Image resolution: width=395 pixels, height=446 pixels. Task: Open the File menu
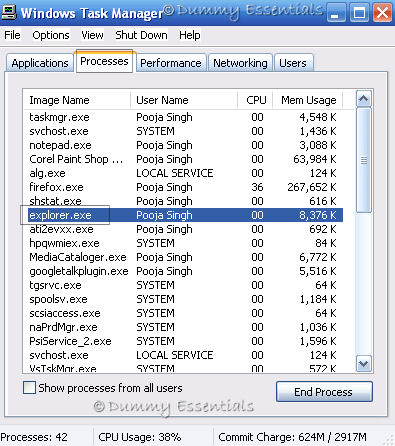[12, 35]
